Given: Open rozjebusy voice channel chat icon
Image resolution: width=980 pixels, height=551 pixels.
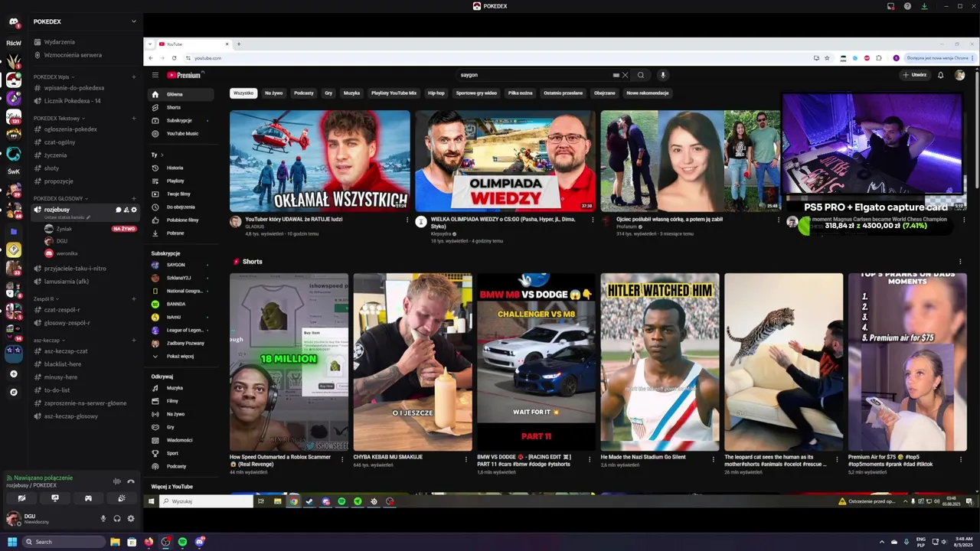Looking at the screenshot, I should pos(119,210).
